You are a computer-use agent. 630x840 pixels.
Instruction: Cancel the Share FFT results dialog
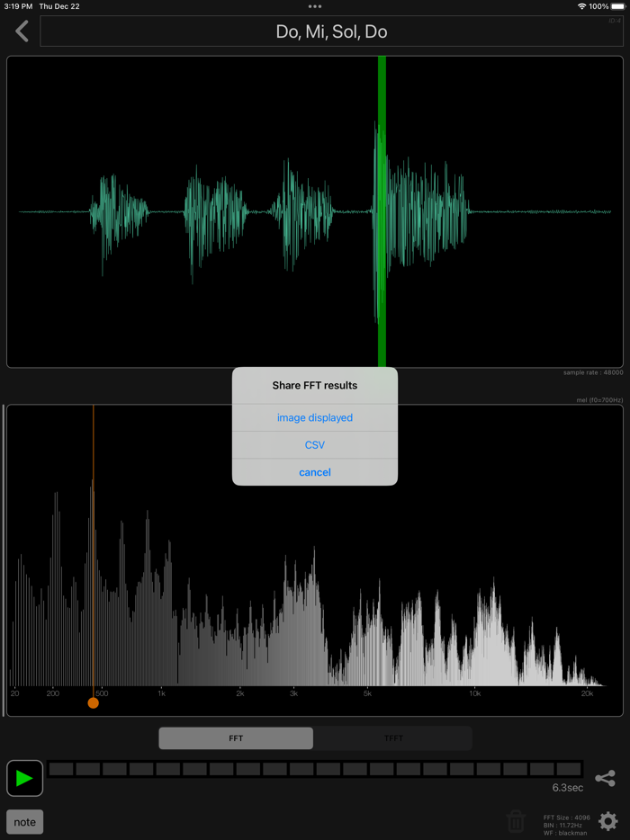(x=315, y=472)
